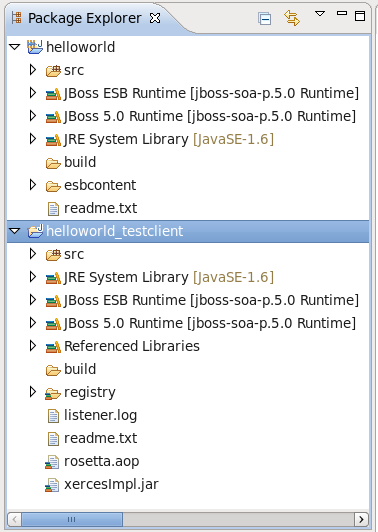378x532 pixels.
Task: Close the Package Explorer tab
Action: pos(155,18)
